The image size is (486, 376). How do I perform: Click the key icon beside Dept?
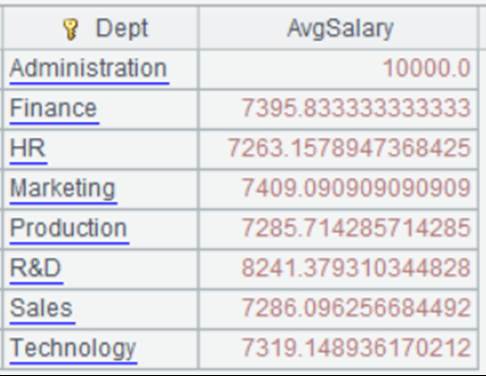71,29
